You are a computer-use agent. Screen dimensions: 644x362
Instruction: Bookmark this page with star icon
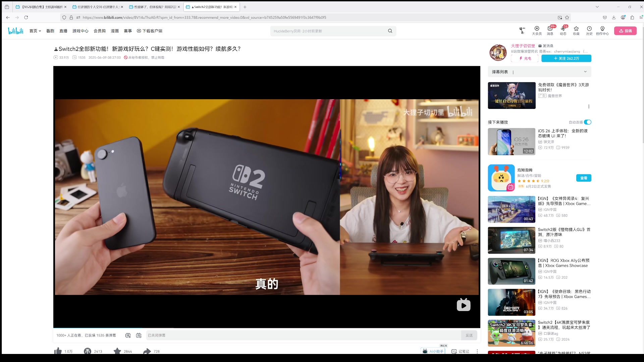567,17
